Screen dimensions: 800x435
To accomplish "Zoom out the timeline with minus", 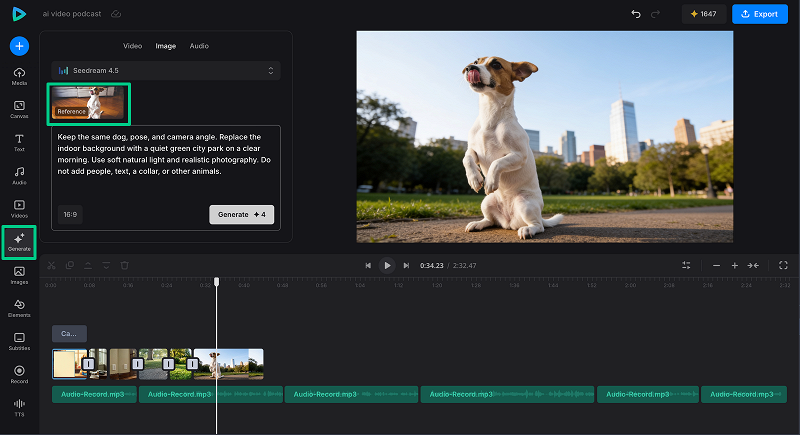I will tap(716, 265).
